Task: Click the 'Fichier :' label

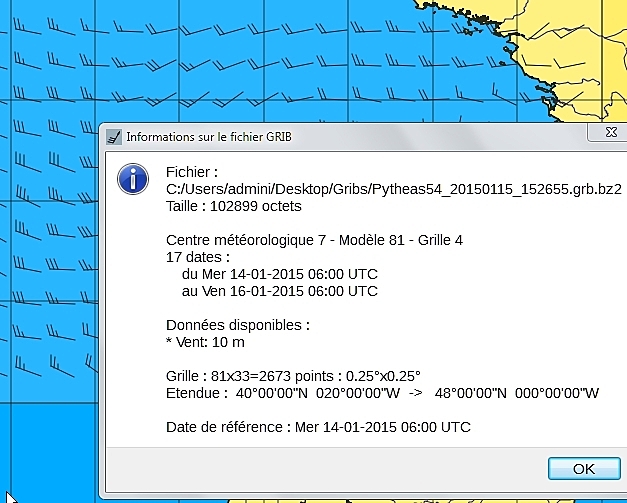Action: pos(192,172)
